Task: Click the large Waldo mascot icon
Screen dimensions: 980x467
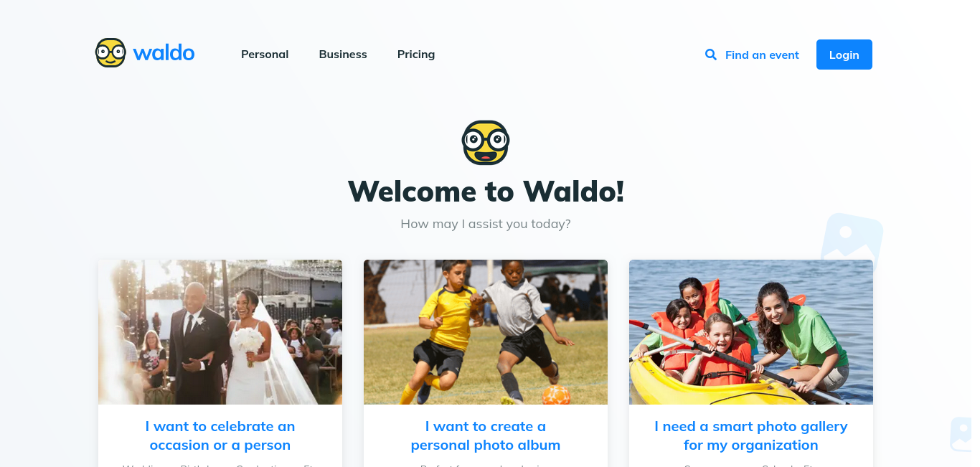Action: click(486, 142)
